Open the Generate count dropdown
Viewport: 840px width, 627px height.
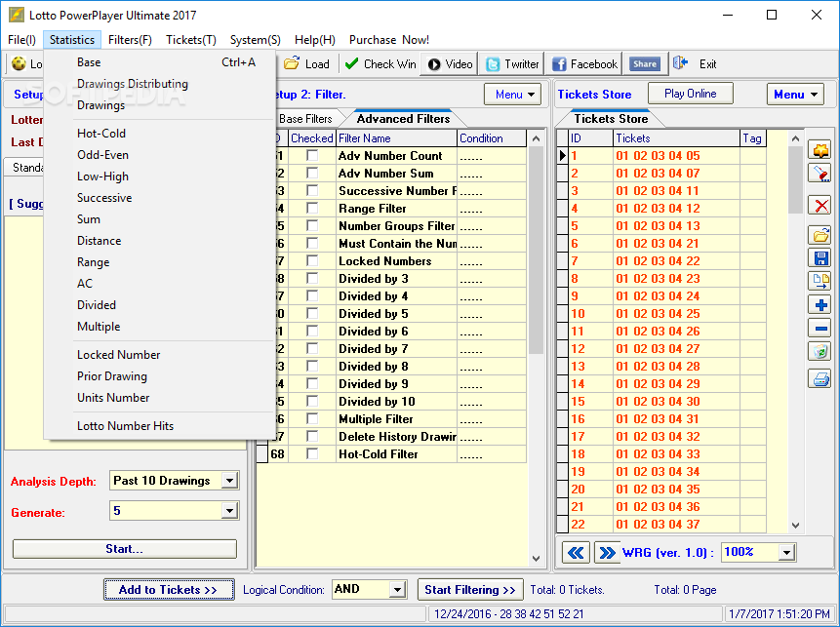(x=229, y=511)
